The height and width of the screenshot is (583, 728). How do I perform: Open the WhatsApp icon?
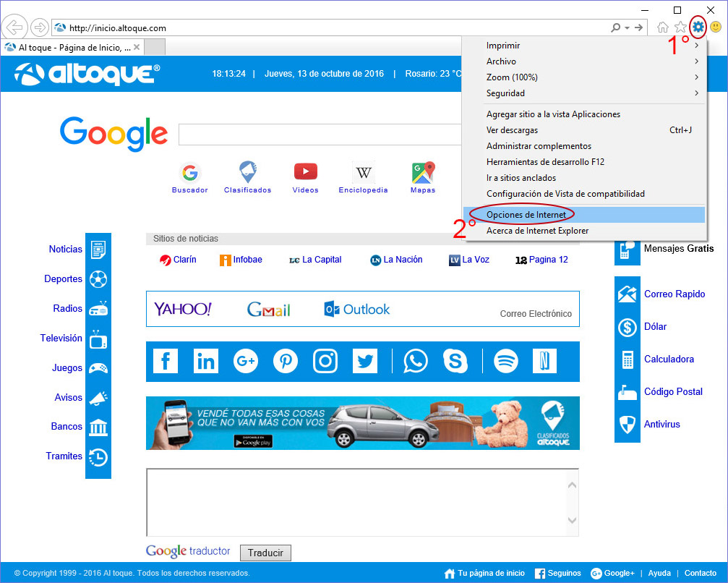pos(416,361)
